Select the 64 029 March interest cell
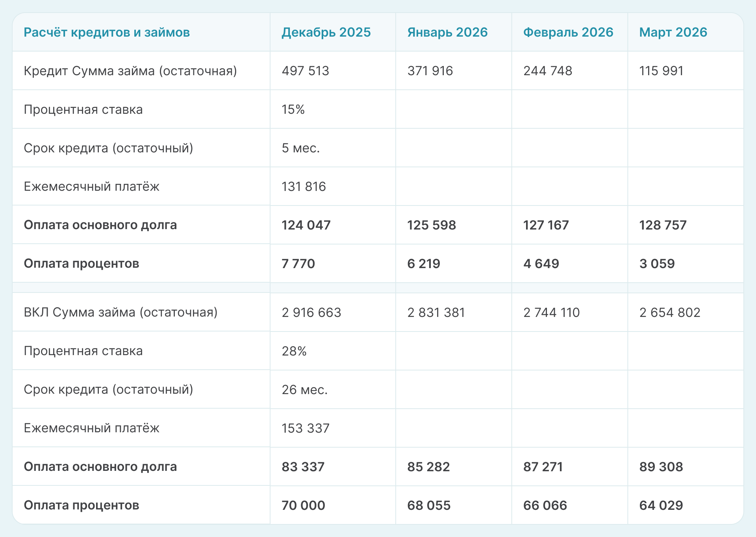Viewport: 756px width, 537px height. [x=661, y=506]
